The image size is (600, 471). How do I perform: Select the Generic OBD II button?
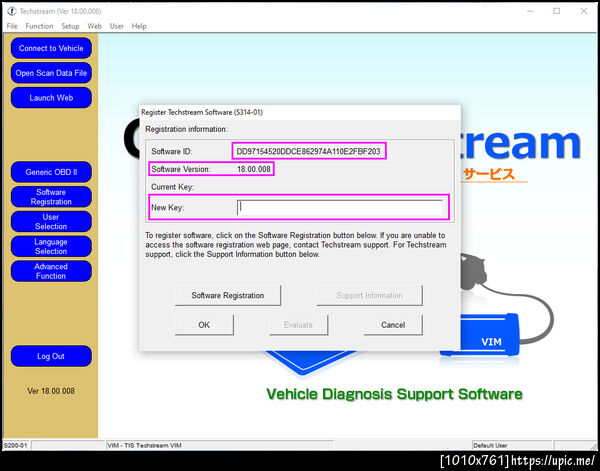[51, 172]
